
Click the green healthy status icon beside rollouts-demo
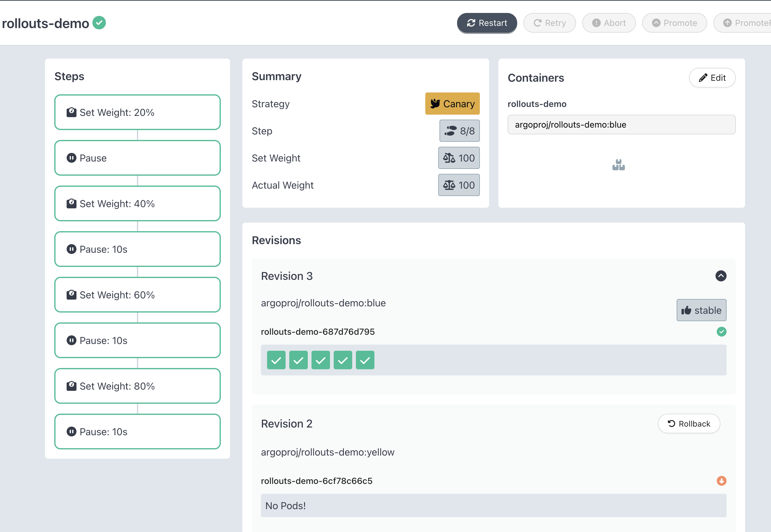[x=99, y=23]
